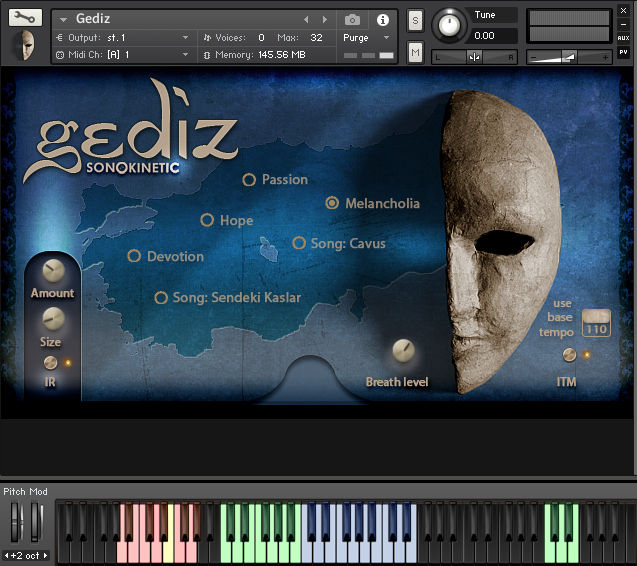Open instrument edit mode with wrench icon
Image resolution: width=637 pixels, height=566 pixels.
pyautogui.click(x=25, y=17)
